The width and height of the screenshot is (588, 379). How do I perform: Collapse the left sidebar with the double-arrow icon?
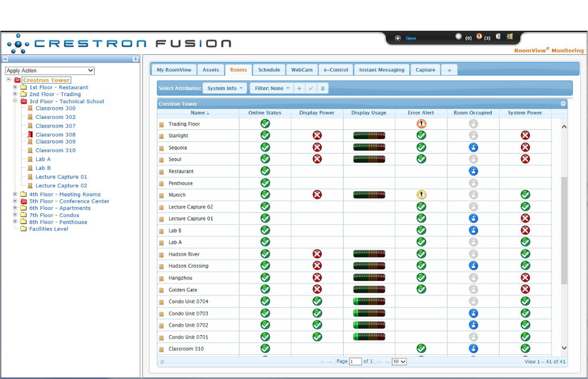5,59
